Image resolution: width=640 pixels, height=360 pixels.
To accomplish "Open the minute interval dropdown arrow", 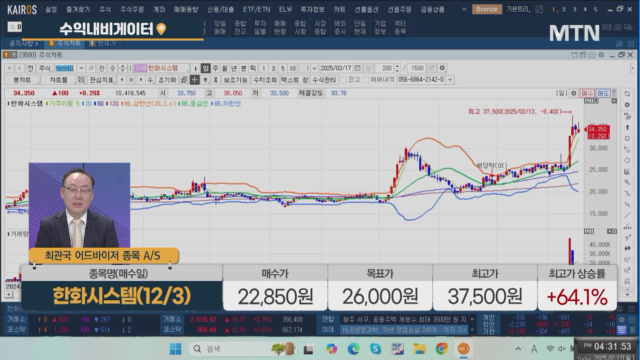I will coord(314,68).
